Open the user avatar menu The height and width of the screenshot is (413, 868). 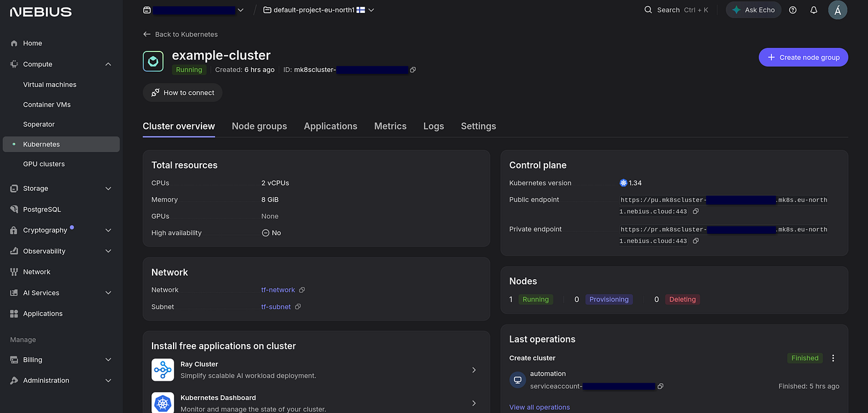838,10
